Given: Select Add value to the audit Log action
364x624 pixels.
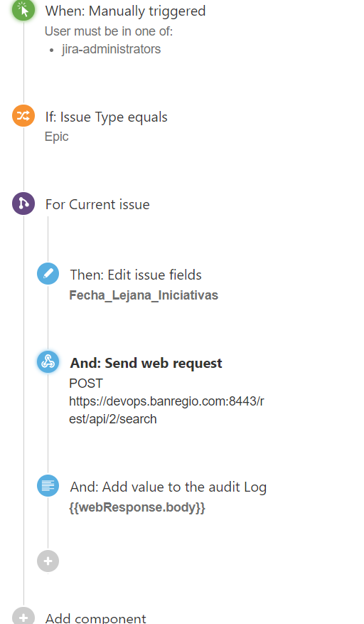Looking at the screenshot, I should [168, 487].
